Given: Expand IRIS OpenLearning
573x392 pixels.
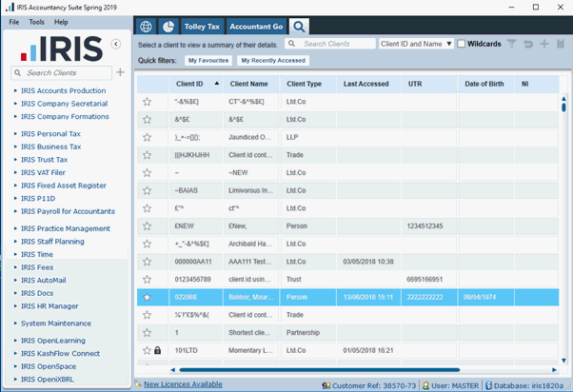Looking at the screenshot, I should click(x=15, y=340).
